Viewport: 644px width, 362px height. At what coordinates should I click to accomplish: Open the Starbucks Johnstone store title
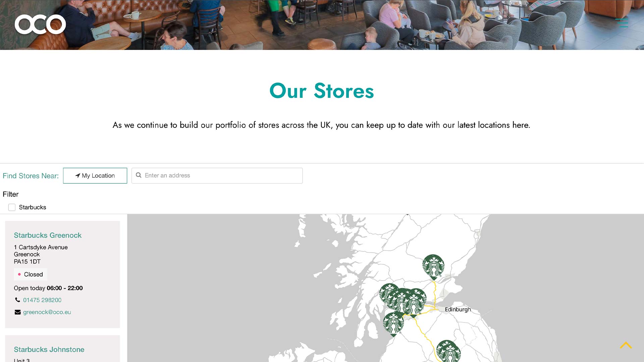[x=49, y=350]
